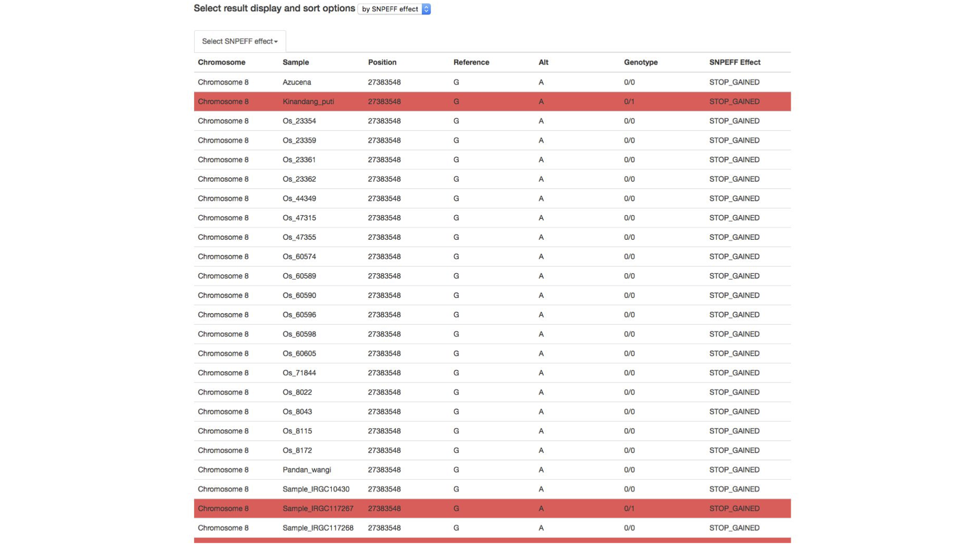Select the Os_47315 sample cell

(299, 218)
